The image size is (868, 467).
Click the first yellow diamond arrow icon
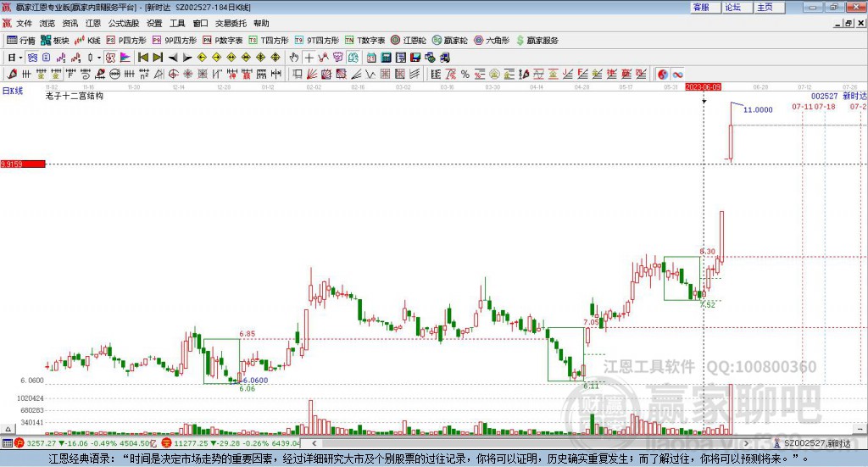click(202, 58)
